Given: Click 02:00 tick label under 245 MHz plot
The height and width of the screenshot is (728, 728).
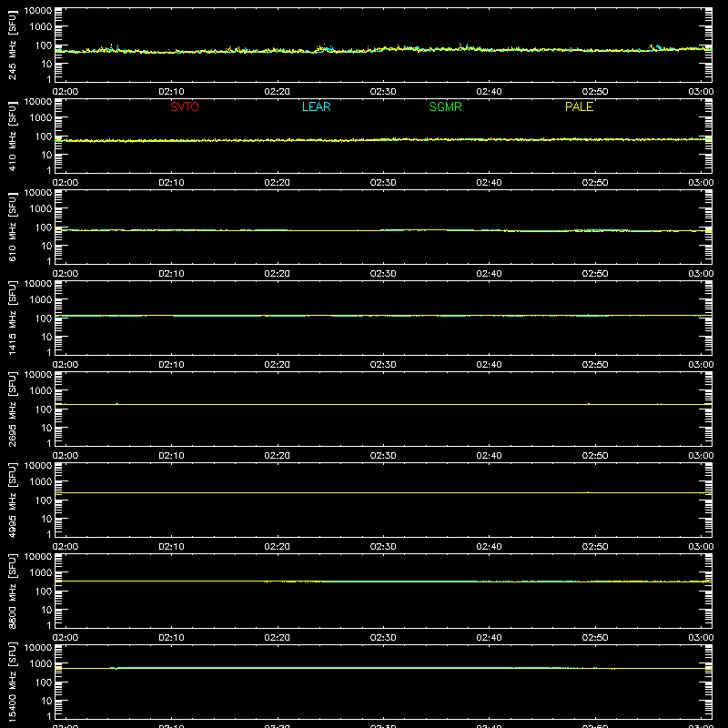Looking at the screenshot, I should (x=66, y=92).
